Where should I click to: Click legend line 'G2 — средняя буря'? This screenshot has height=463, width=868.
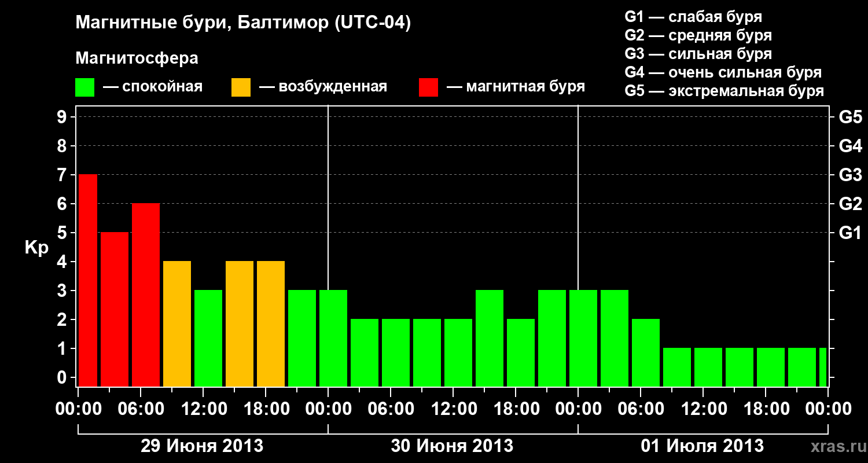coord(698,35)
